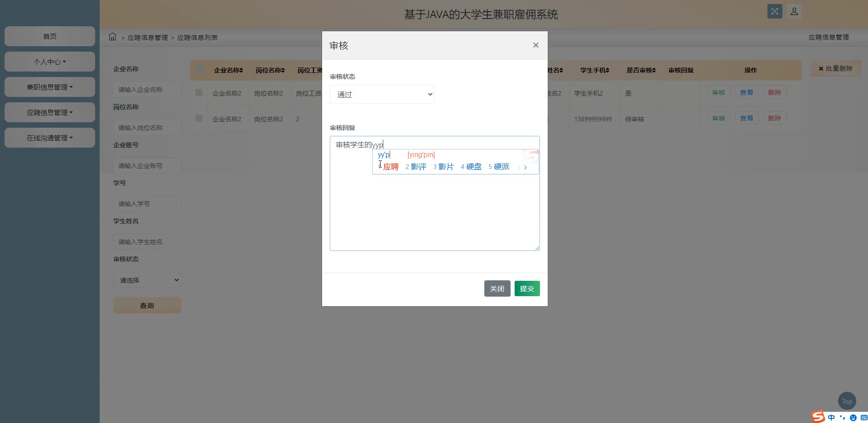The width and height of the screenshot is (868, 423).
Task: Select IME candidate 应聘
Action: pyautogui.click(x=391, y=167)
